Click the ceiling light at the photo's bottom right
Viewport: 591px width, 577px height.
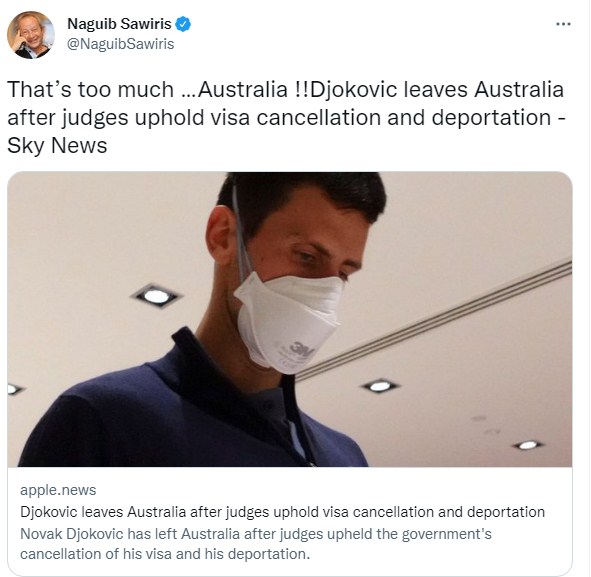[528, 445]
